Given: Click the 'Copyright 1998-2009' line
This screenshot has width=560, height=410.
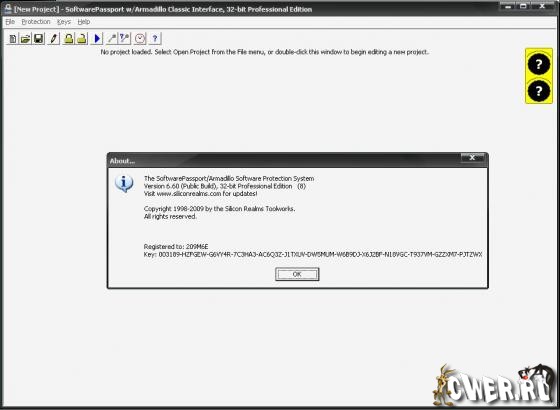Looking at the screenshot, I should pyautogui.click(x=219, y=209).
